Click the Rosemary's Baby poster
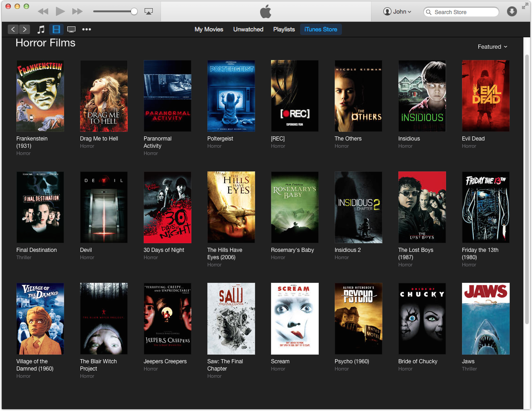Screen dimensions: 532x411 pos(295,207)
